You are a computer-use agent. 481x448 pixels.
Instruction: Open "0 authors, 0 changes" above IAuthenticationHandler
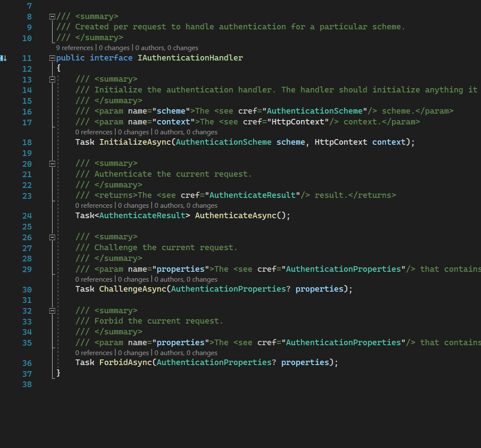coord(166,48)
